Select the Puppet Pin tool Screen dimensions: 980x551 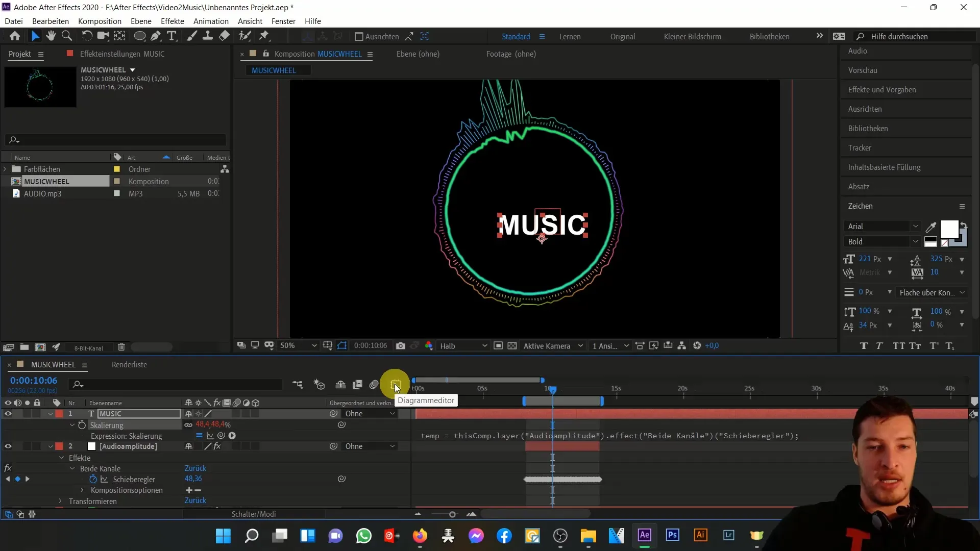pyautogui.click(x=264, y=36)
